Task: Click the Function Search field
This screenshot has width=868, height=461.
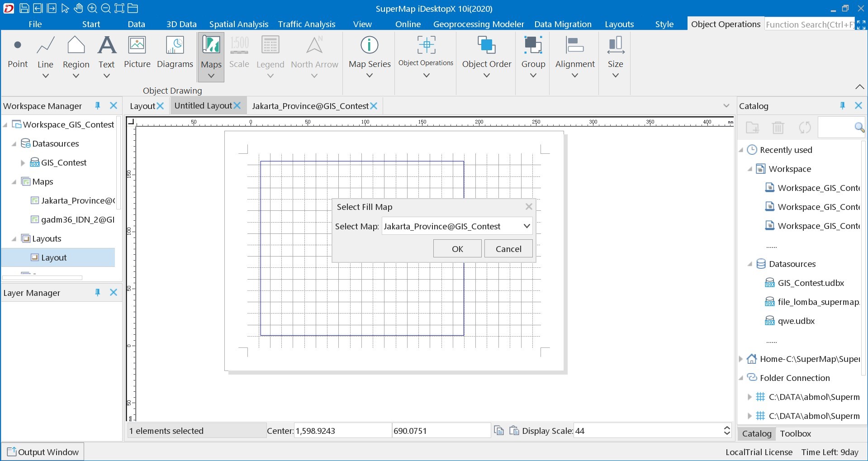Action: click(809, 24)
